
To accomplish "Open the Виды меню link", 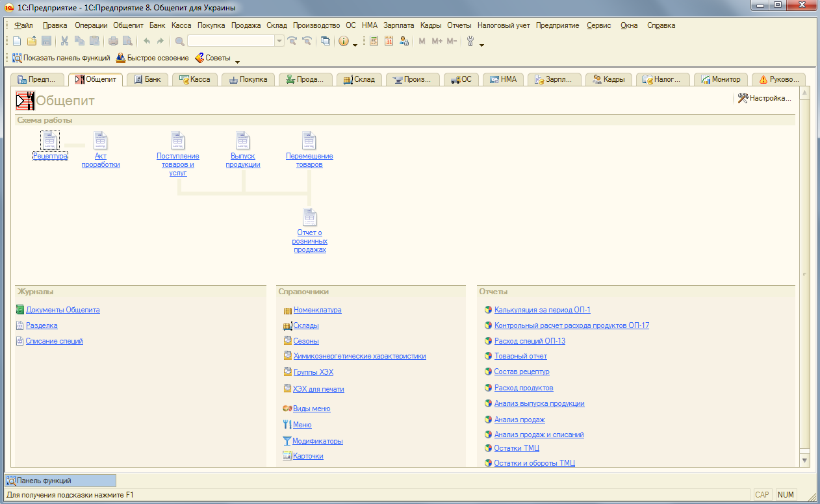I will point(312,409).
